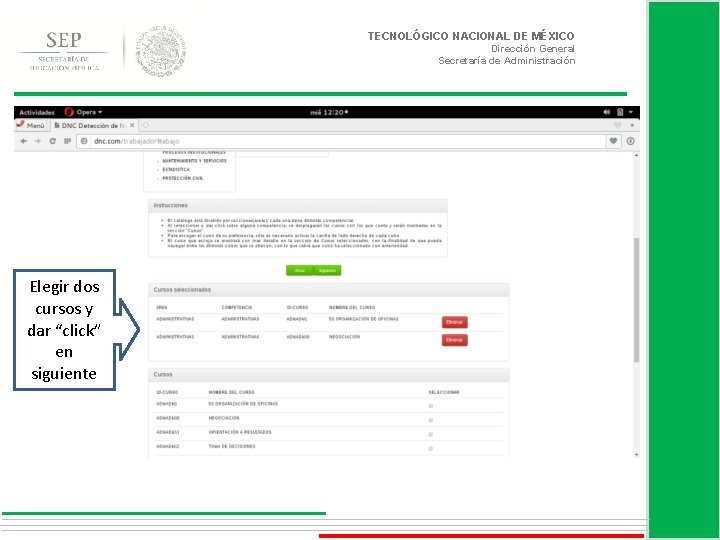Click the browser forward arrow
The height and width of the screenshot is (540, 720).
[x=38, y=141]
